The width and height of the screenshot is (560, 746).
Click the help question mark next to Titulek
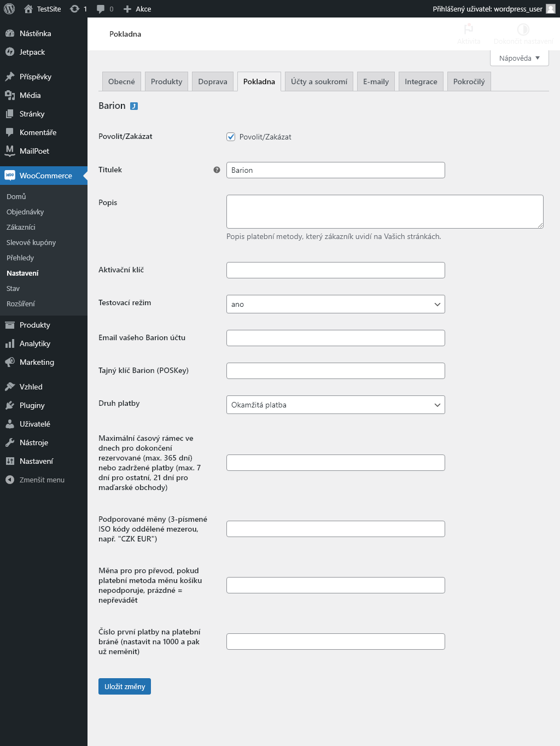217,170
